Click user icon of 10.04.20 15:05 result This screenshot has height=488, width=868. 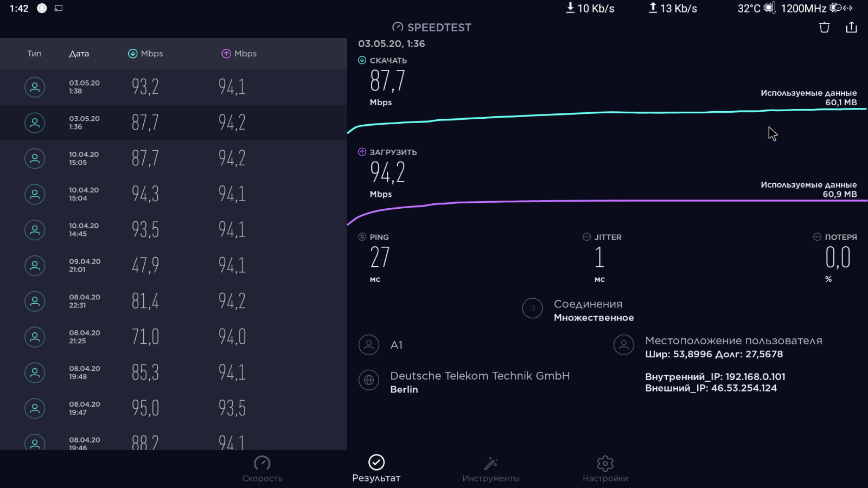[x=35, y=158]
